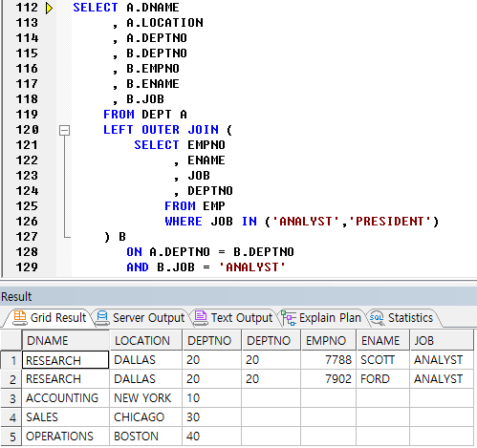Select the ENAME column header
Viewport: 477px width, 448px height.
[383, 340]
